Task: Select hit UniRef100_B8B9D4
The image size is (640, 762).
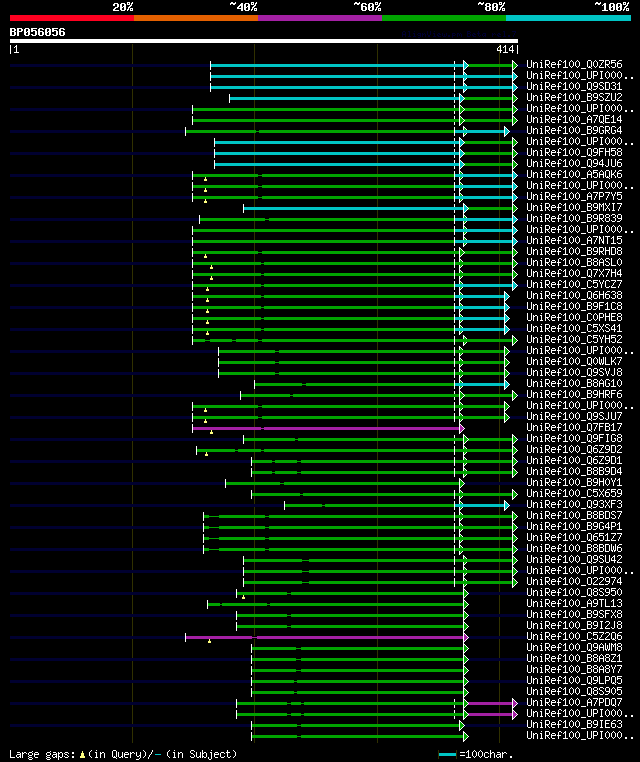Action: tap(574, 472)
